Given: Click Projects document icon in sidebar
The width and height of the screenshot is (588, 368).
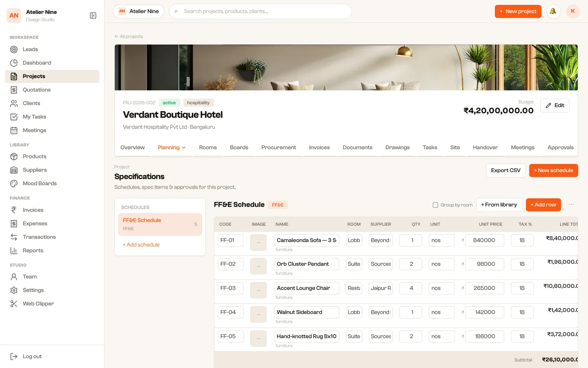Looking at the screenshot, I should click(x=14, y=76).
